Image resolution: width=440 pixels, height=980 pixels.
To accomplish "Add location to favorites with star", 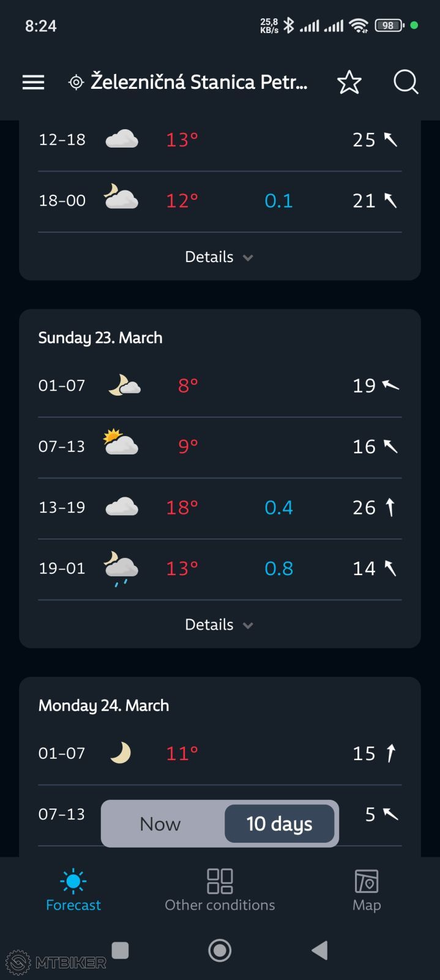I will point(349,82).
